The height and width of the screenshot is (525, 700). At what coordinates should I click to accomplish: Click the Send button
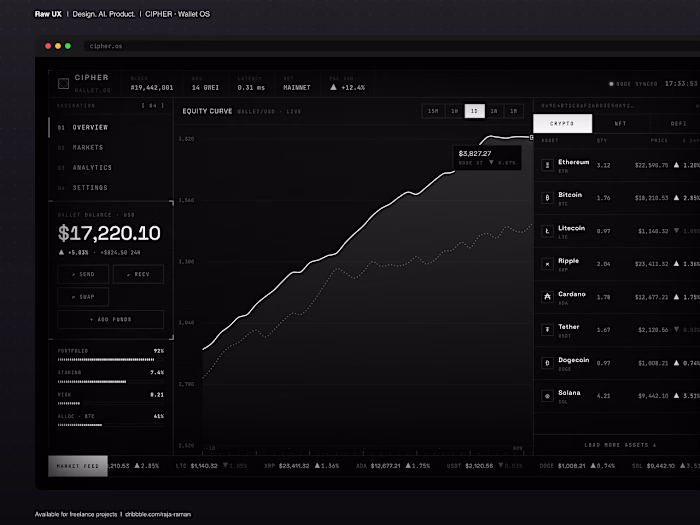(83, 274)
